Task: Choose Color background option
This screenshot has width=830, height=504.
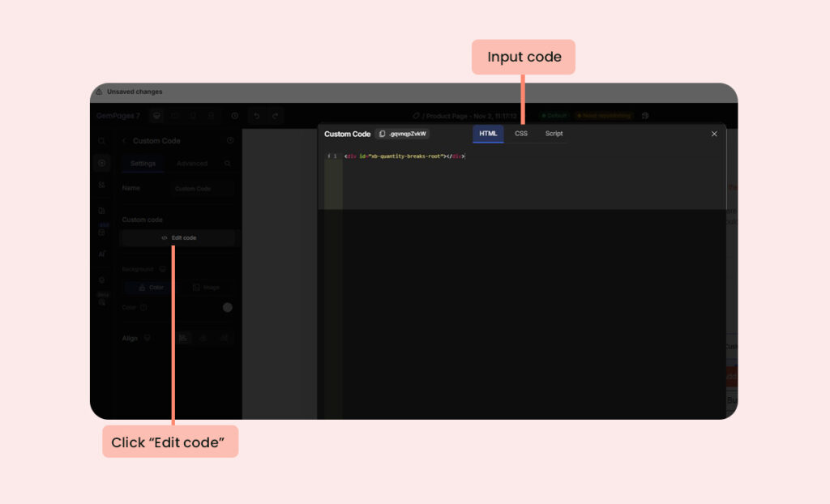Action: [x=150, y=288]
